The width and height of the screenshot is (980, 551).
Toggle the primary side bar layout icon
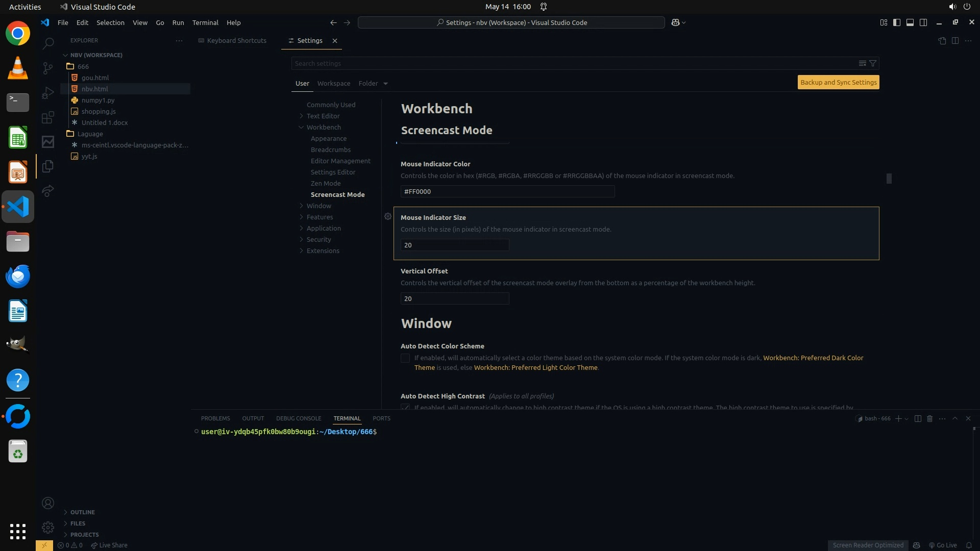(x=897, y=22)
